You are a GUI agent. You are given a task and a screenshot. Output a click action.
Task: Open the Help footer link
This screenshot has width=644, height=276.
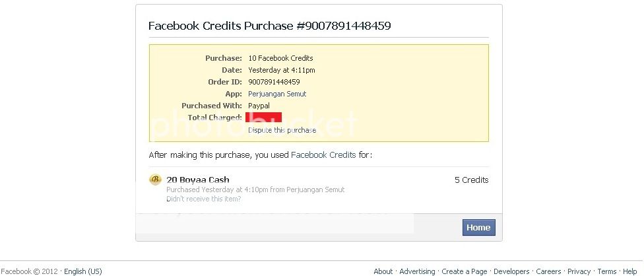629,271
